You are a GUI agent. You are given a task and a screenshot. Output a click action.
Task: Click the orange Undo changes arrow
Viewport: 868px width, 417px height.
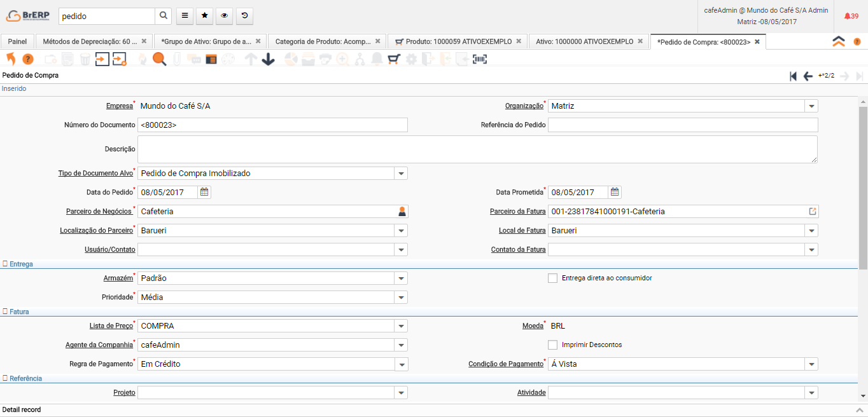[x=11, y=59]
